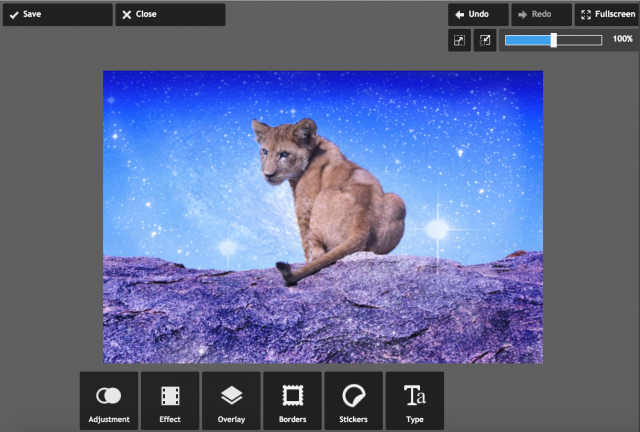Choose the Stickers tool
Image resolution: width=640 pixels, height=432 pixels.
[x=354, y=401]
